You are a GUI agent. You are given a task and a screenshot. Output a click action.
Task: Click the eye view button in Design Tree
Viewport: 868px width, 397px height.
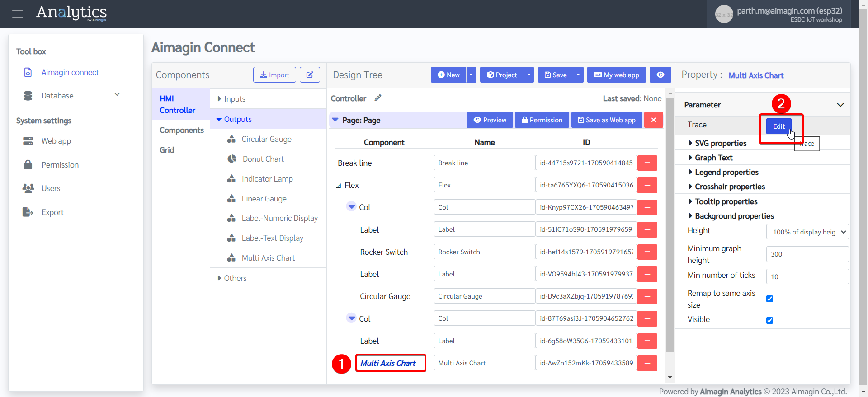click(x=660, y=75)
